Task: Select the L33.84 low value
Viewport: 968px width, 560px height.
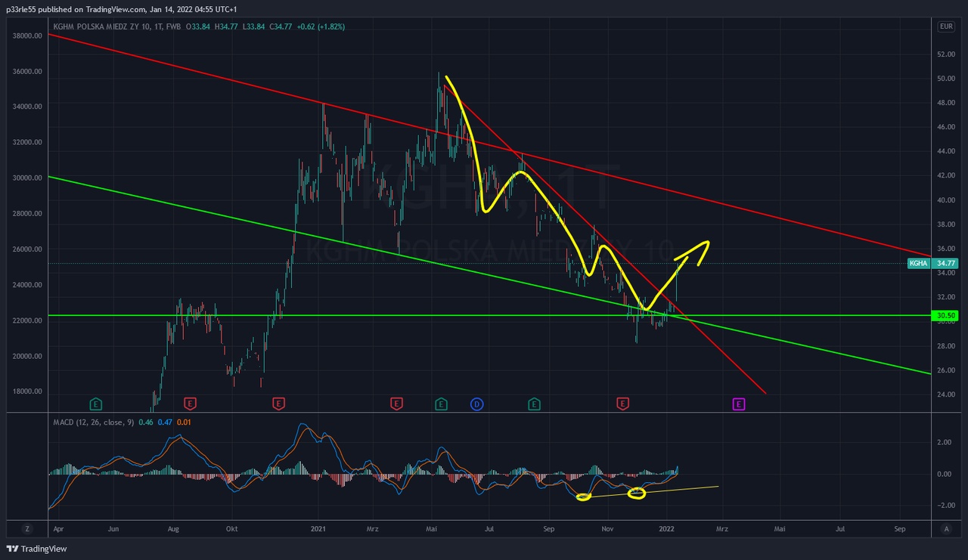Action: pyautogui.click(x=253, y=26)
